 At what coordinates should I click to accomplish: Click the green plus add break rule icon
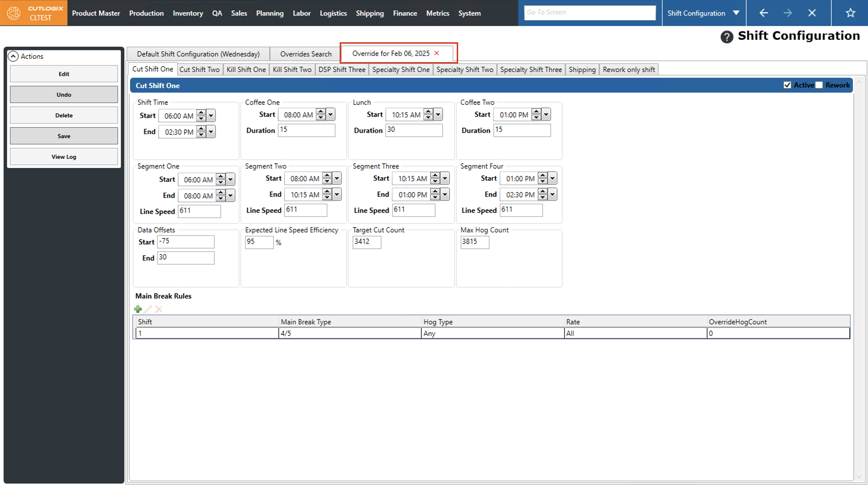click(x=138, y=309)
